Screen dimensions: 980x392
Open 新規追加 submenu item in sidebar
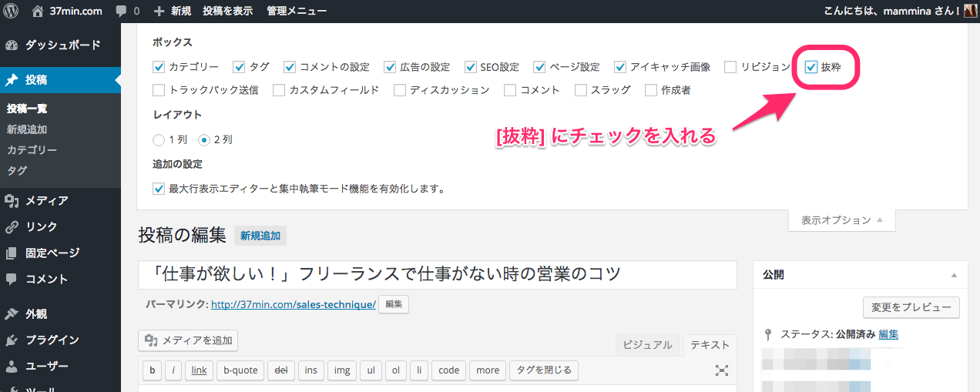pos(27,129)
